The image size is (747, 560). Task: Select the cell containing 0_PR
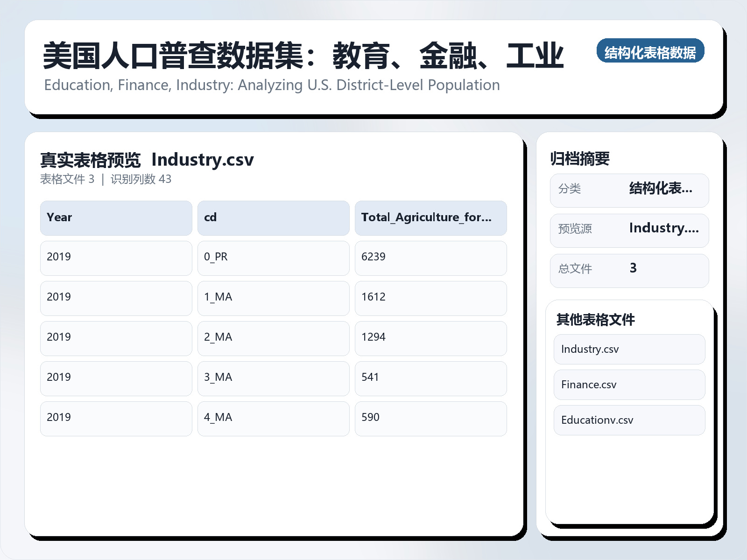click(x=274, y=258)
